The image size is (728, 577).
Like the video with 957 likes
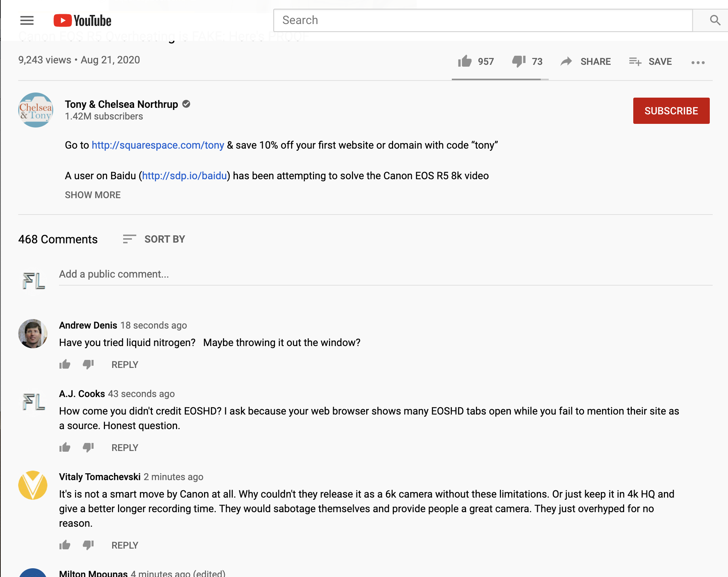[476, 61]
